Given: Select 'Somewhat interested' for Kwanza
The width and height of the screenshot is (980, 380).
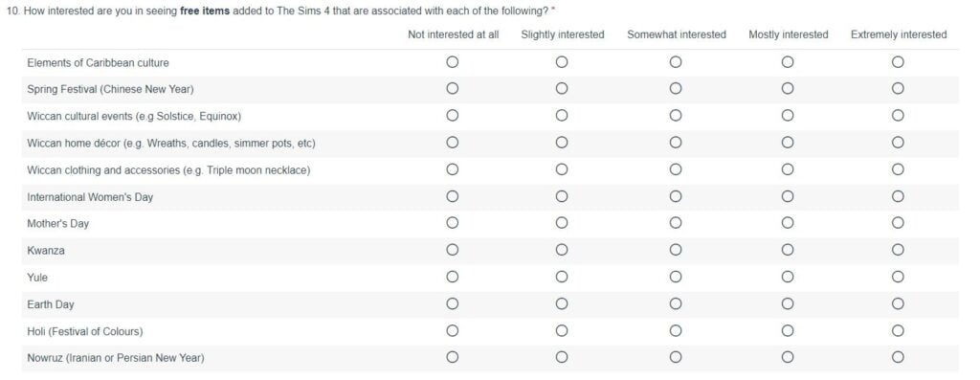Looking at the screenshot, I should tap(676, 250).
